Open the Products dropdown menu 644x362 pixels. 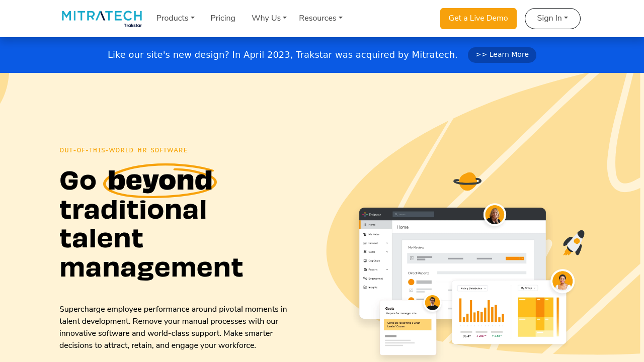tap(175, 18)
